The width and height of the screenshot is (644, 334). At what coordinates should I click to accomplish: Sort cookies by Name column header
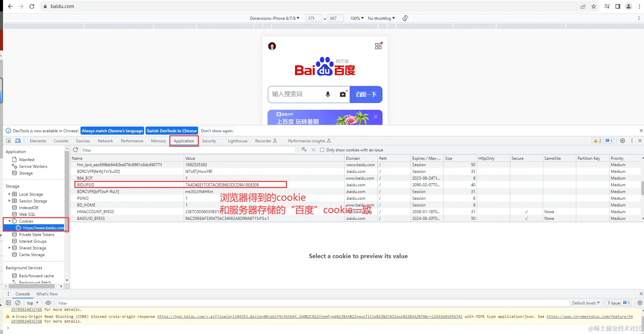(x=127, y=158)
